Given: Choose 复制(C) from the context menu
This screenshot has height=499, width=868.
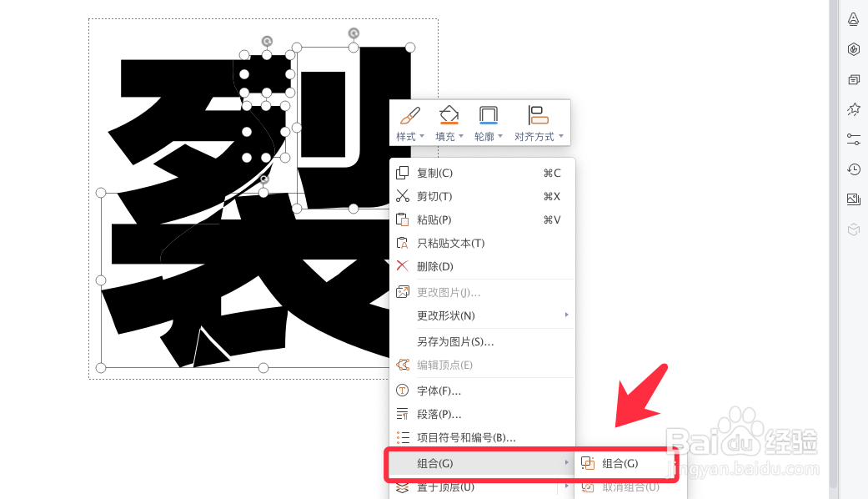Looking at the screenshot, I should pyautogui.click(x=482, y=174).
